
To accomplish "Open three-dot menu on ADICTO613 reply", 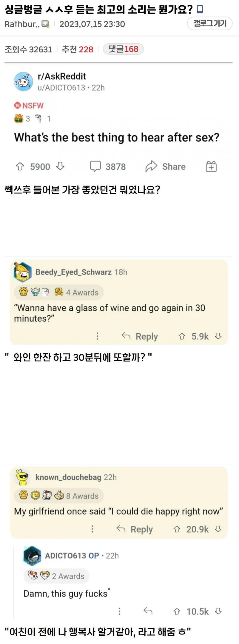I will point(119,611).
